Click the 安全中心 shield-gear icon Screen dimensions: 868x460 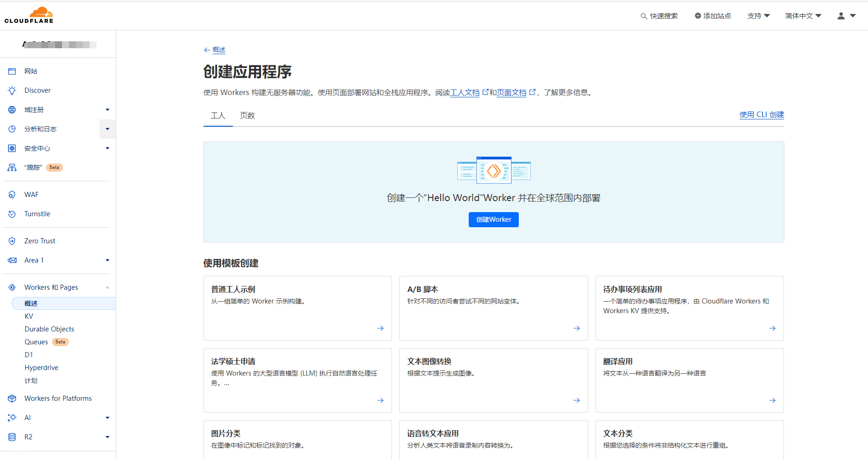click(12, 148)
